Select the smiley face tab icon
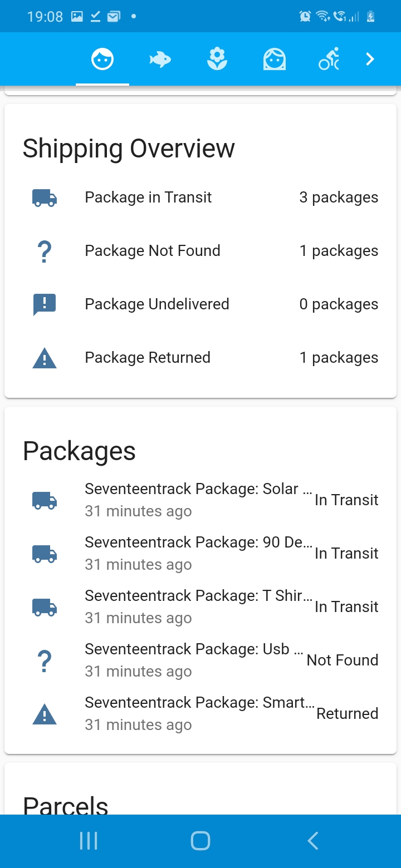Image resolution: width=401 pixels, height=868 pixels. point(102,58)
